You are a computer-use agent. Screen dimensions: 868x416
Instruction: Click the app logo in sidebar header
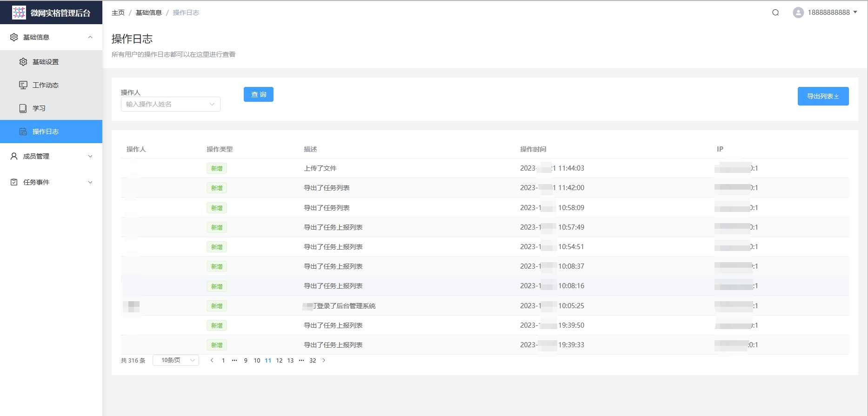[19, 13]
